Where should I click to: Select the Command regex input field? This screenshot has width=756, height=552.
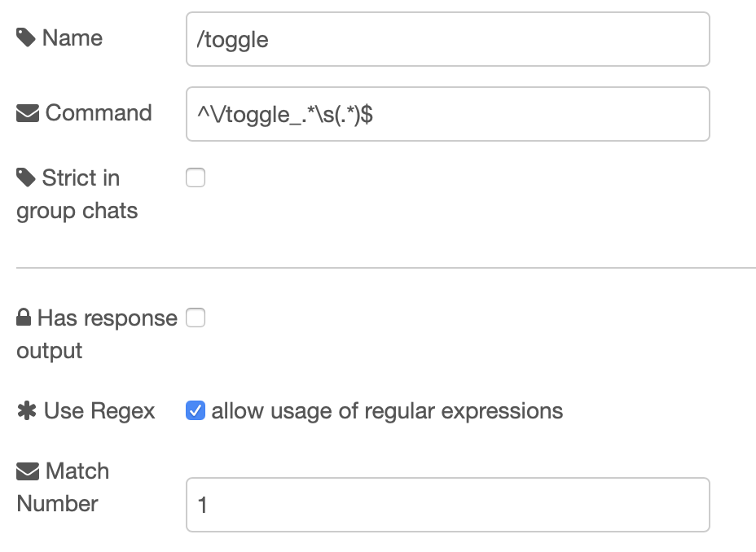coord(448,113)
